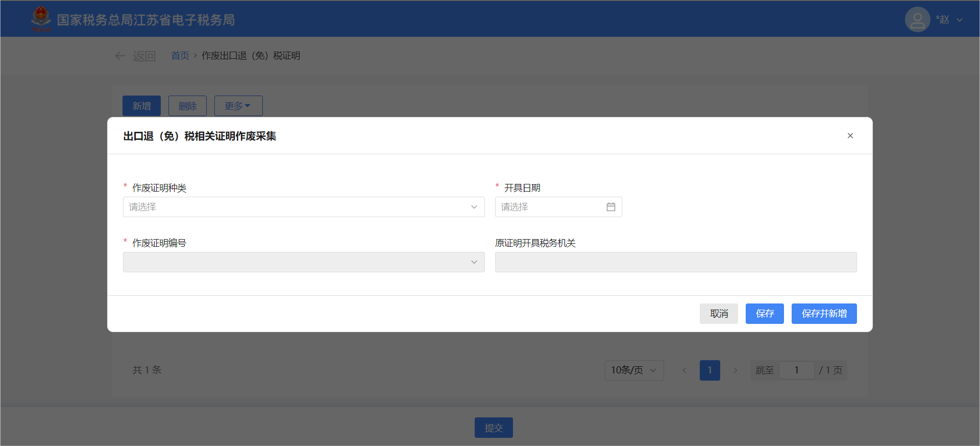The width and height of the screenshot is (980, 446).
Task: Click the 提交 button at bottom
Action: pos(494,428)
